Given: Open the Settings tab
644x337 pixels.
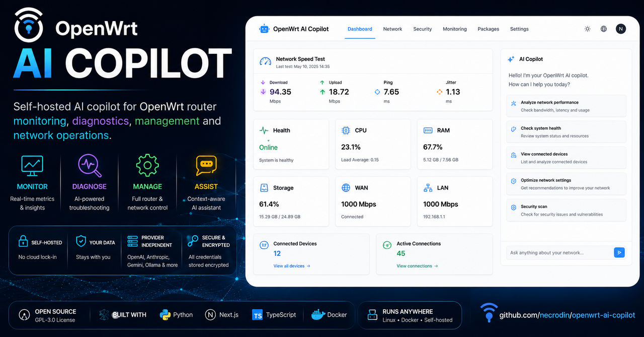Looking at the screenshot, I should (519, 29).
